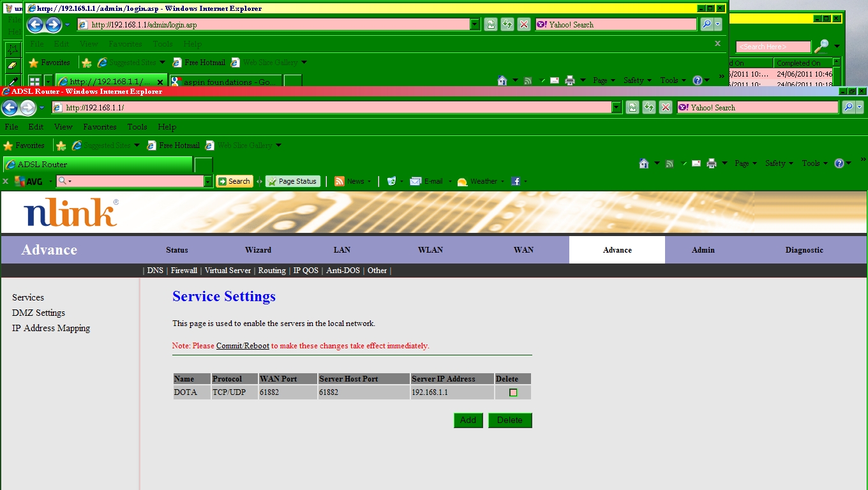
Task: Switch to the WAN tab in router page
Action: [x=523, y=250]
